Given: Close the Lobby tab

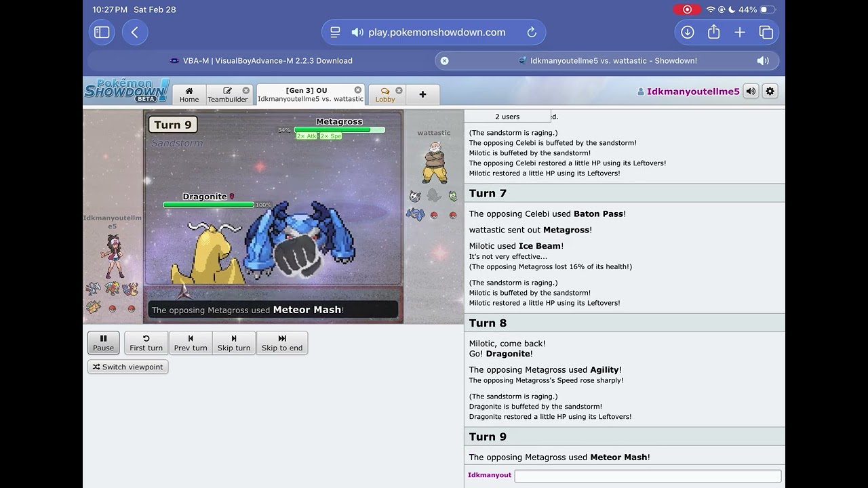Looking at the screenshot, I should coord(399,90).
